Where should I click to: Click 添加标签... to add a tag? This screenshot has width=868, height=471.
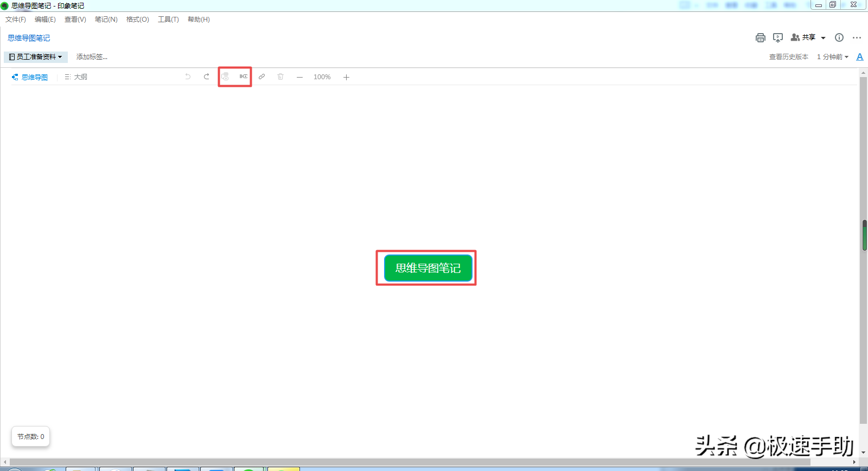point(92,57)
